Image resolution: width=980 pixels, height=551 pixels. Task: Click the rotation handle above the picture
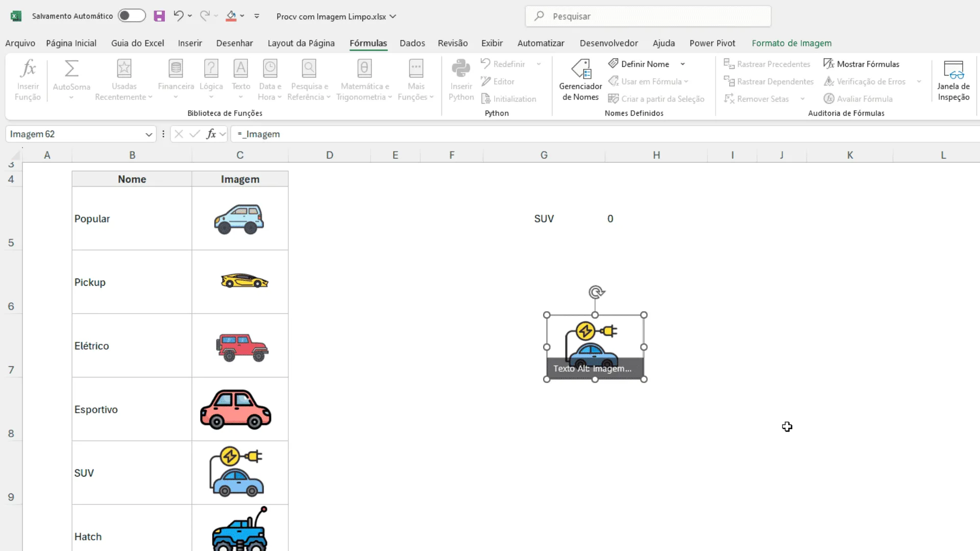coord(596,292)
